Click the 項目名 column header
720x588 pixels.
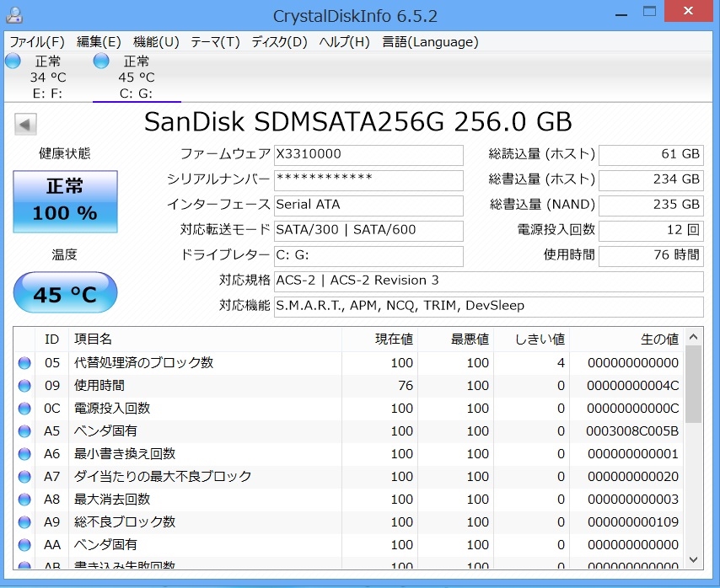point(205,339)
